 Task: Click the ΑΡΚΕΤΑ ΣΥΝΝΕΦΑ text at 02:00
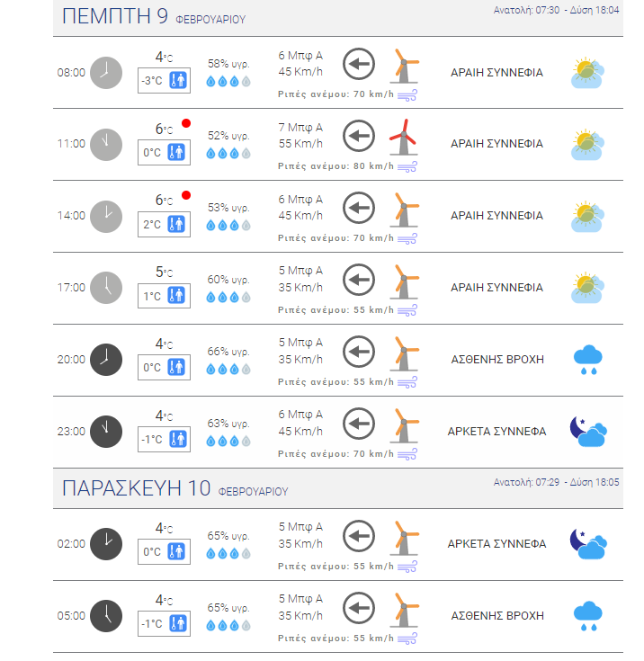496,544
